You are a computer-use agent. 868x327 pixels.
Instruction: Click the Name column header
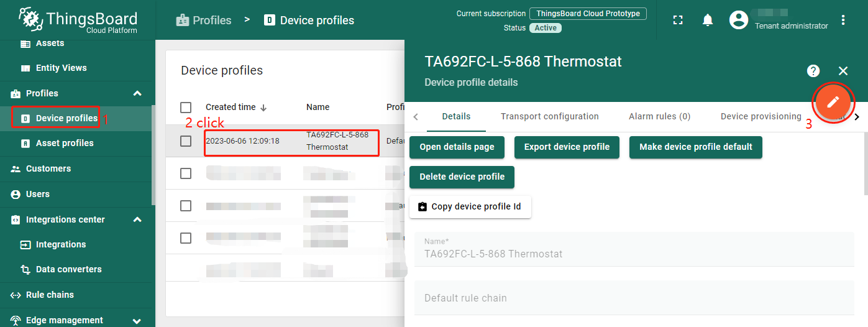coord(318,107)
